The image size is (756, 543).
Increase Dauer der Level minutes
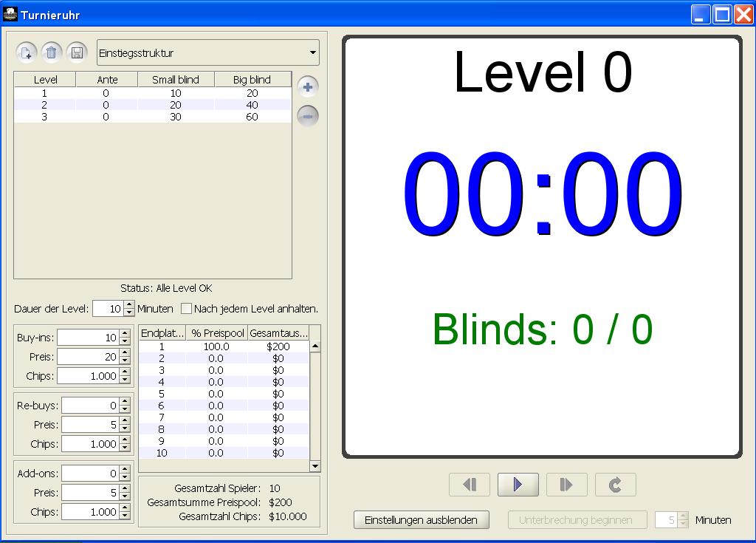tap(128, 305)
